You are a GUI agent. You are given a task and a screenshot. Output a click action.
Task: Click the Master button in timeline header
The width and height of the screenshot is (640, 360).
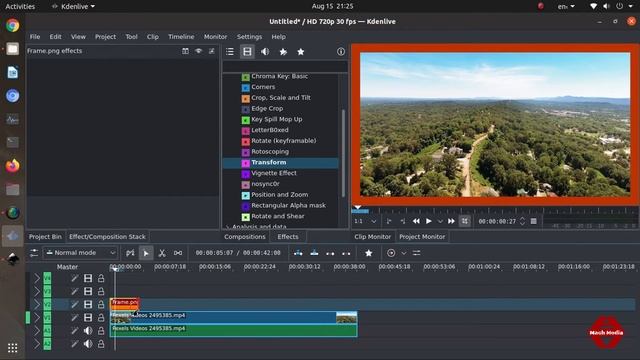pyautogui.click(x=67, y=267)
